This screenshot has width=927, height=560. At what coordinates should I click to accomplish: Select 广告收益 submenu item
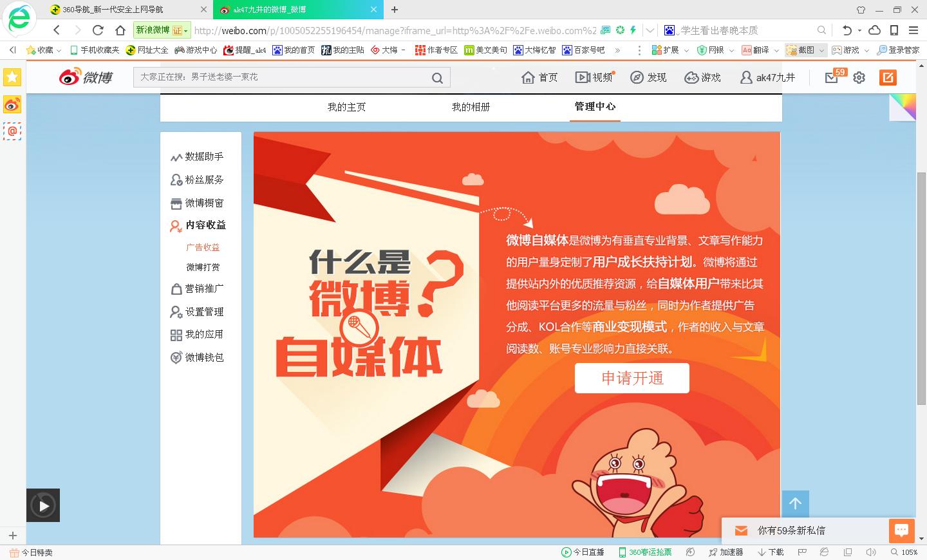tap(203, 247)
